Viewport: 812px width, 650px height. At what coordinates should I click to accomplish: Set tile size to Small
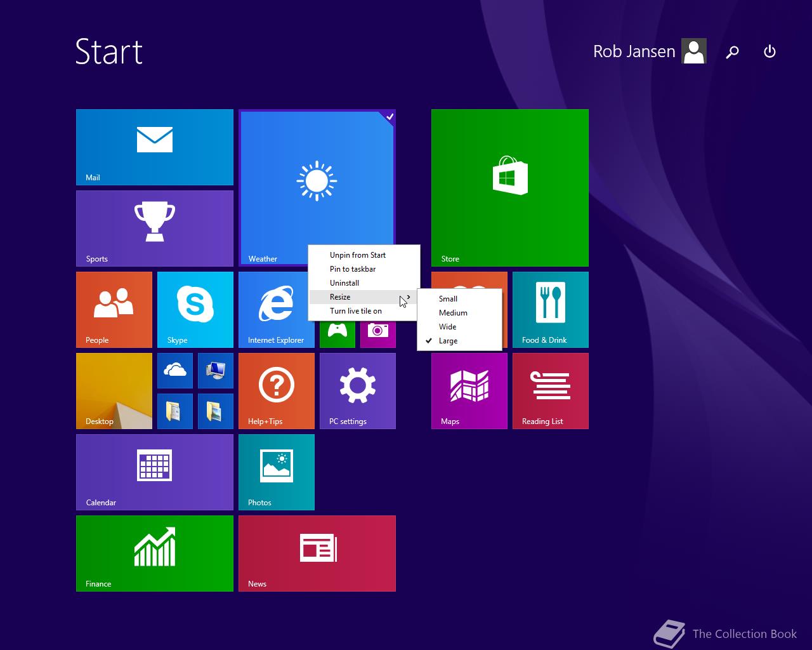click(x=459, y=299)
